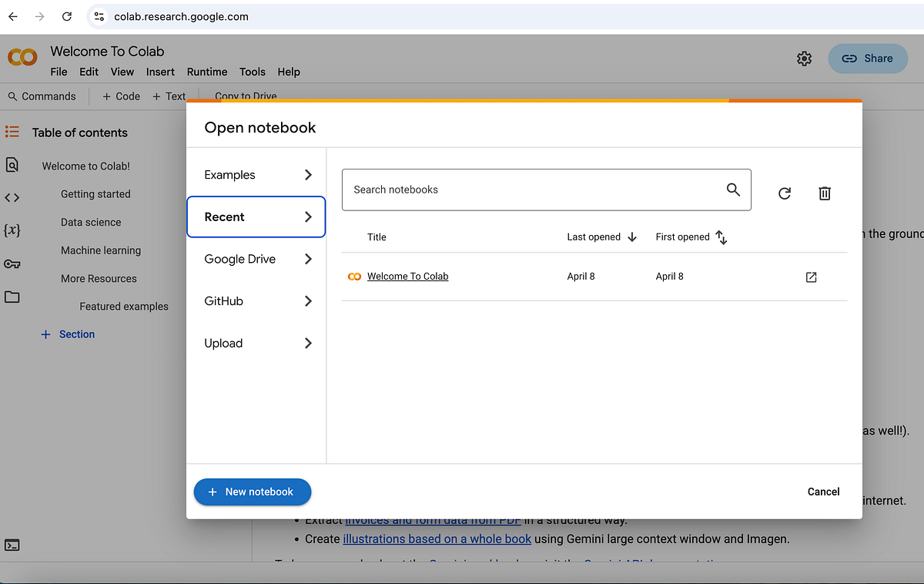Open the Welcome To Colab notebook link
The width and height of the screenshot is (924, 584).
407,276
